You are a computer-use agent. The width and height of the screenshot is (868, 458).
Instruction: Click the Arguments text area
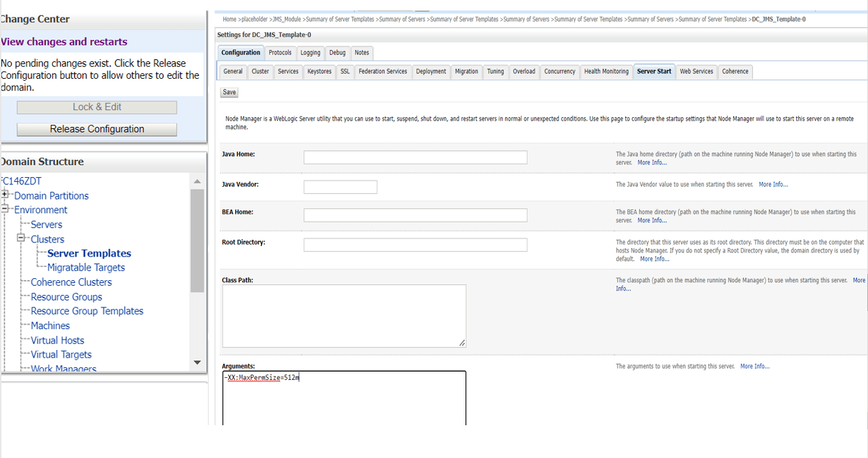[x=344, y=398]
